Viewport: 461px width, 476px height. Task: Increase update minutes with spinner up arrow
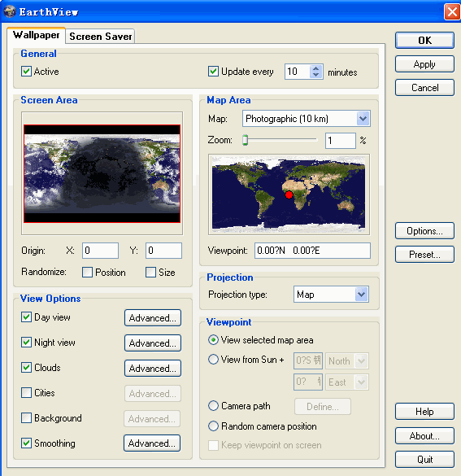click(x=316, y=68)
